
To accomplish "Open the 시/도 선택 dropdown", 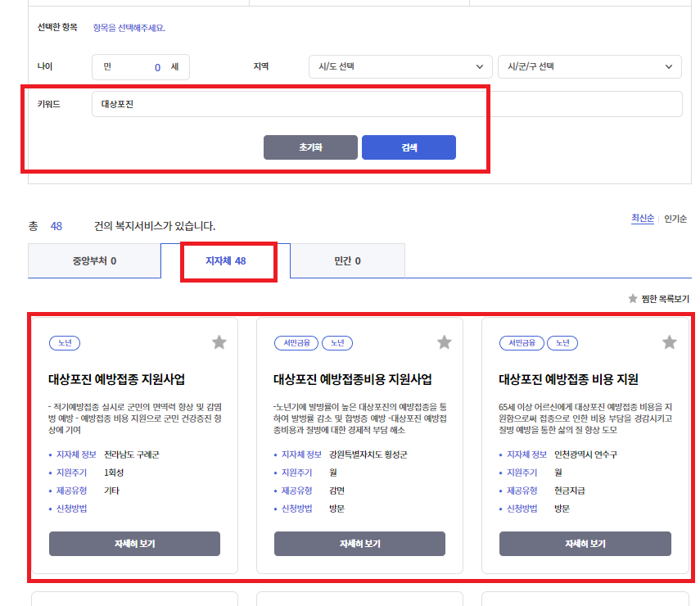I will 400,66.
